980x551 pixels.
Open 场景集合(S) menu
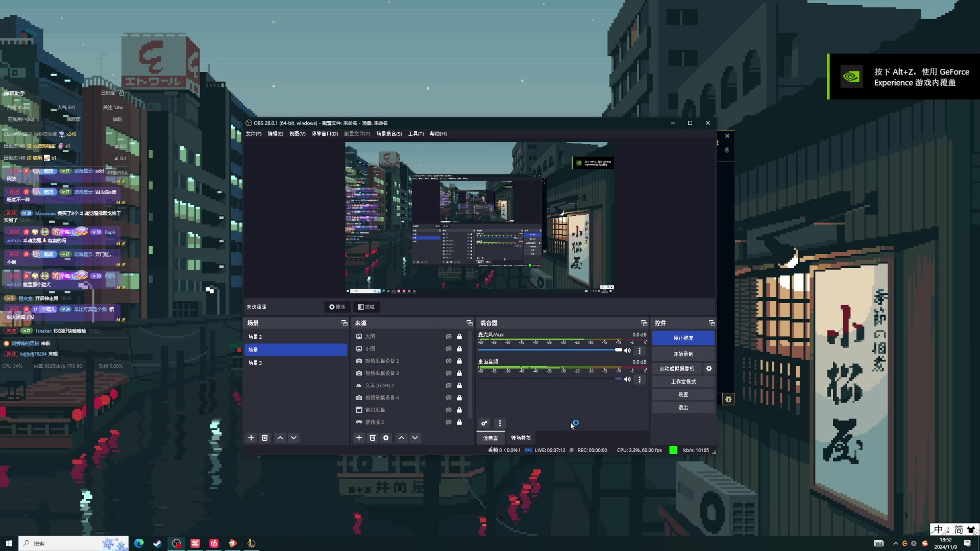(389, 134)
